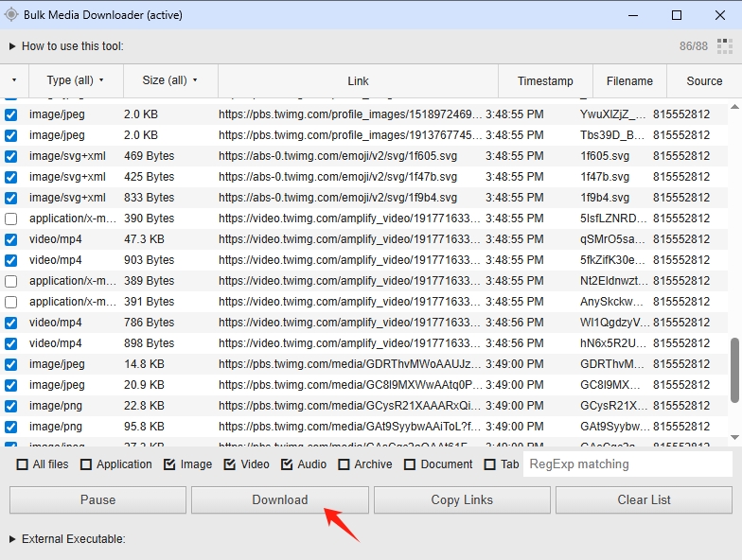Select link ending in 1f9b4.svg
The width and height of the screenshot is (742, 560).
(338, 198)
